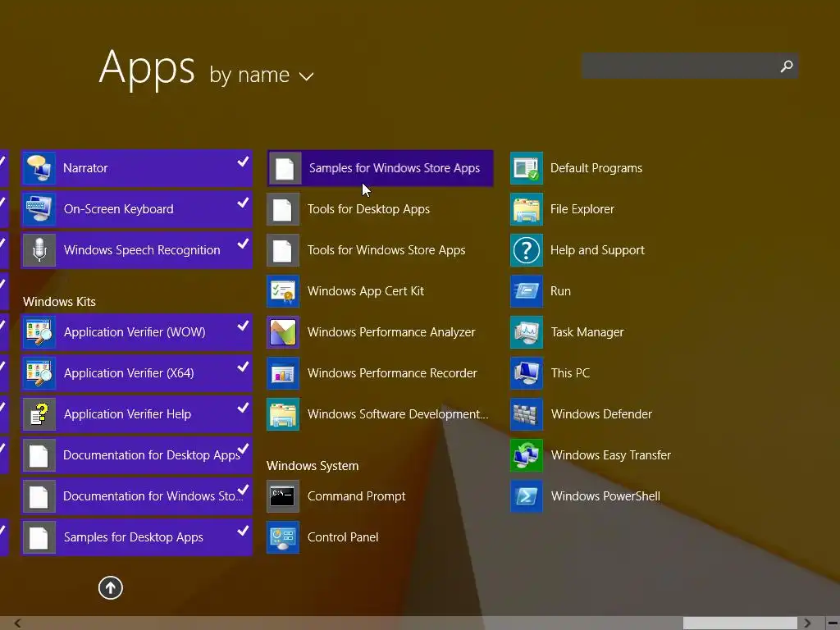
Task: Launch File Explorer icon
Action: pyautogui.click(x=527, y=209)
